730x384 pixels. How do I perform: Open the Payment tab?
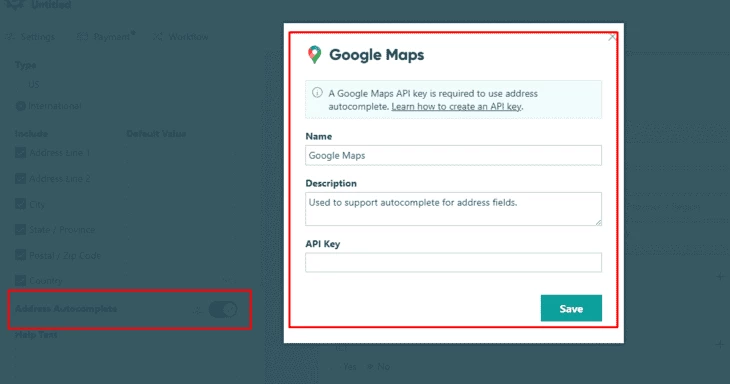pyautogui.click(x=106, y=36)
